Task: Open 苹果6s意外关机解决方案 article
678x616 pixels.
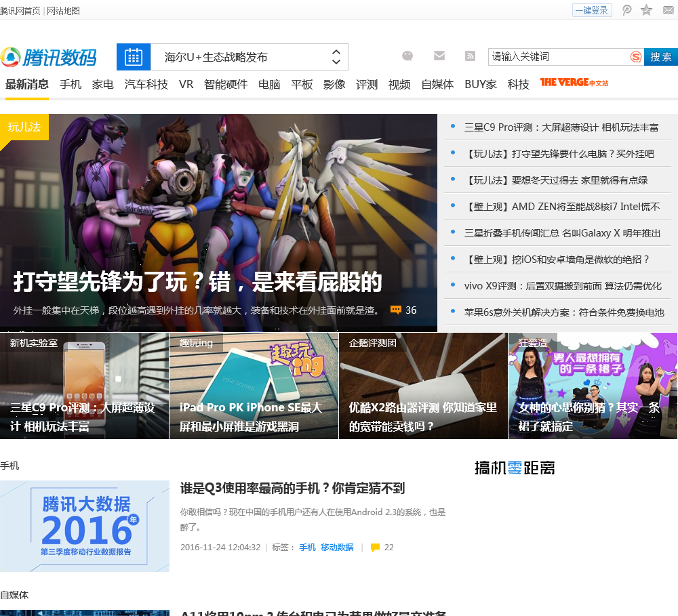Action: [x=564, y=312]
